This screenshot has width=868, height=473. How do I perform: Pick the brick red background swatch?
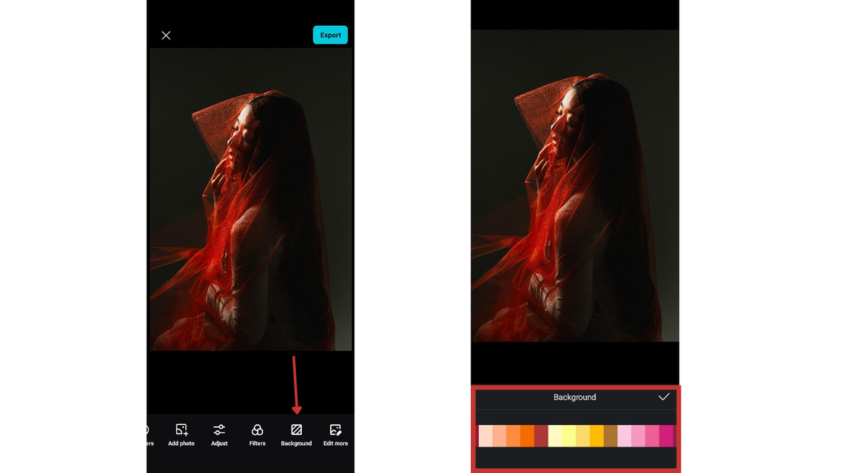[x=541, y=436]
